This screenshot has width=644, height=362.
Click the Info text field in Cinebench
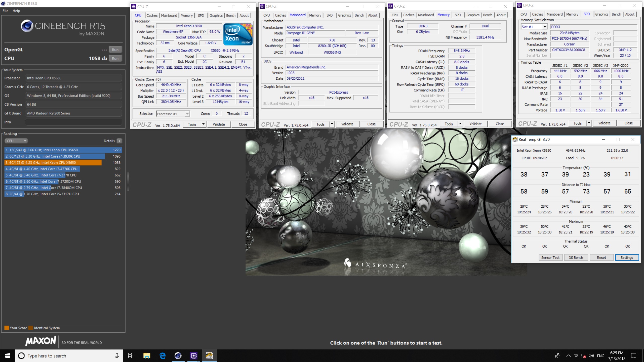tap(73, 122)
